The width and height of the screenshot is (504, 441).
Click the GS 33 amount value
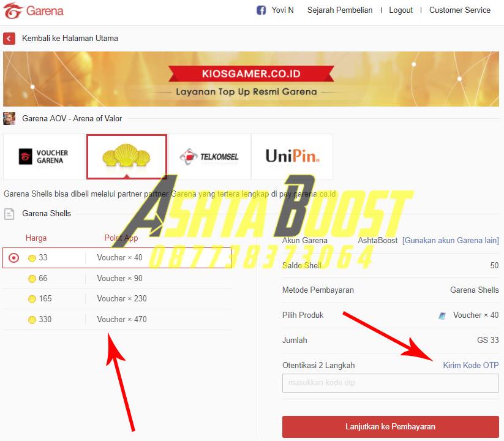coord(488,340)
